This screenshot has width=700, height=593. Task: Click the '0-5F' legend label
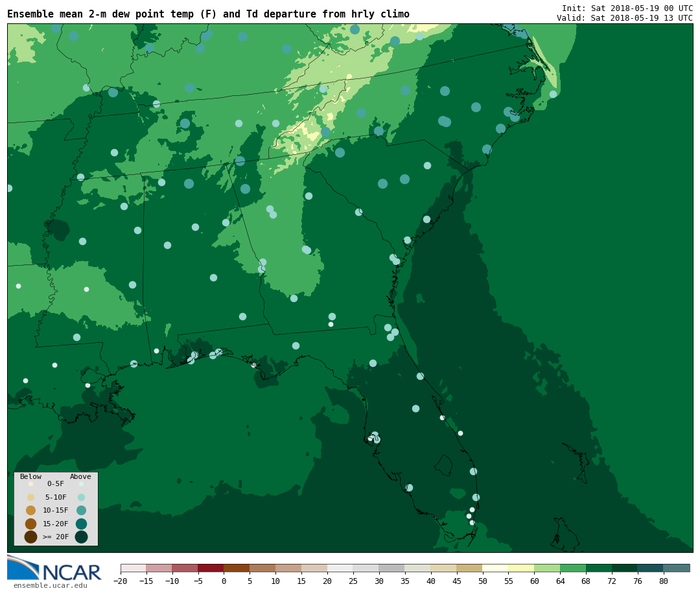tap(56, 483)
